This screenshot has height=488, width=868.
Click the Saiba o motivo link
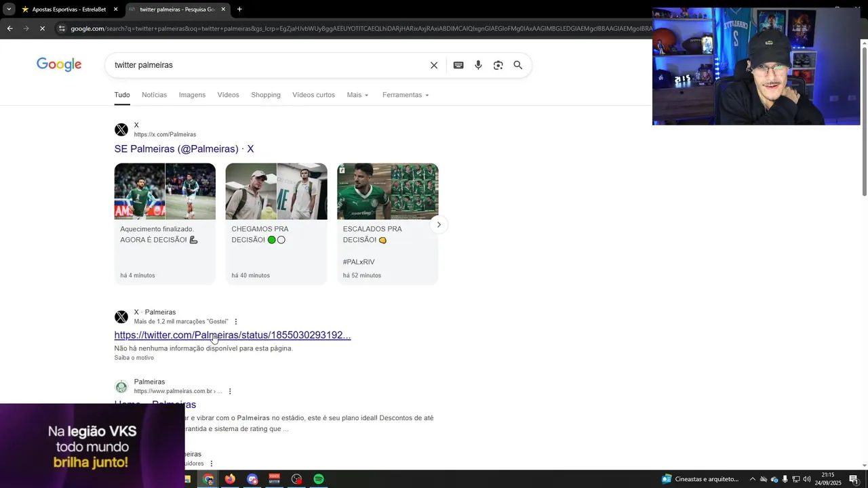point(134,357)
